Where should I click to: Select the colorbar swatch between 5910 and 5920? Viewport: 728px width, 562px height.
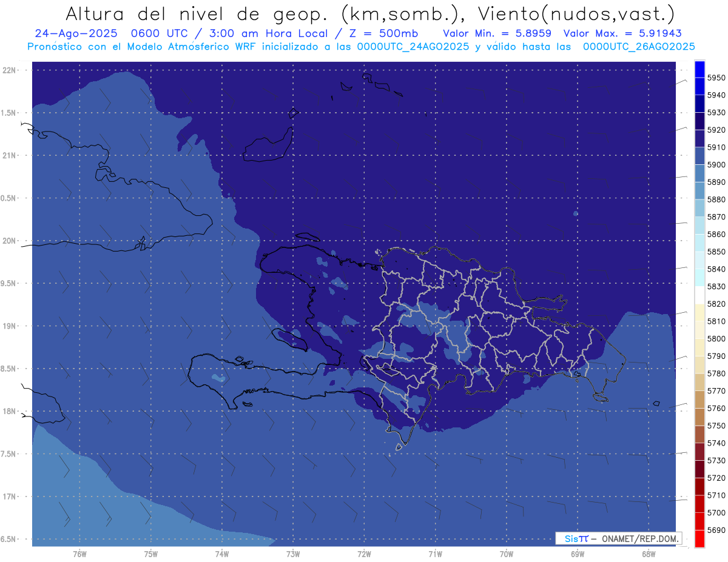699,138
